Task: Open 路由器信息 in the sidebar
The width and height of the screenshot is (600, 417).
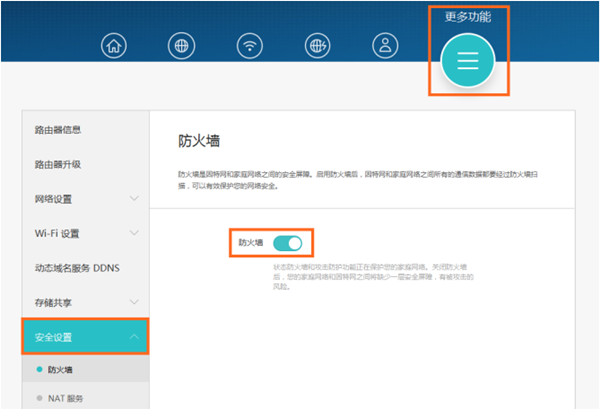Action: pyautogui.click(x=58, y=130)
